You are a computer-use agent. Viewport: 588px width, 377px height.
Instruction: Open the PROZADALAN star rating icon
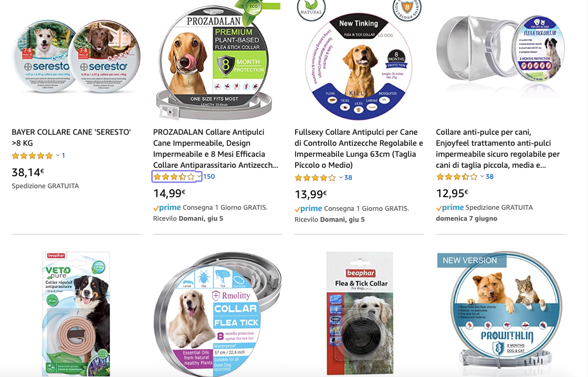(174, 177)
